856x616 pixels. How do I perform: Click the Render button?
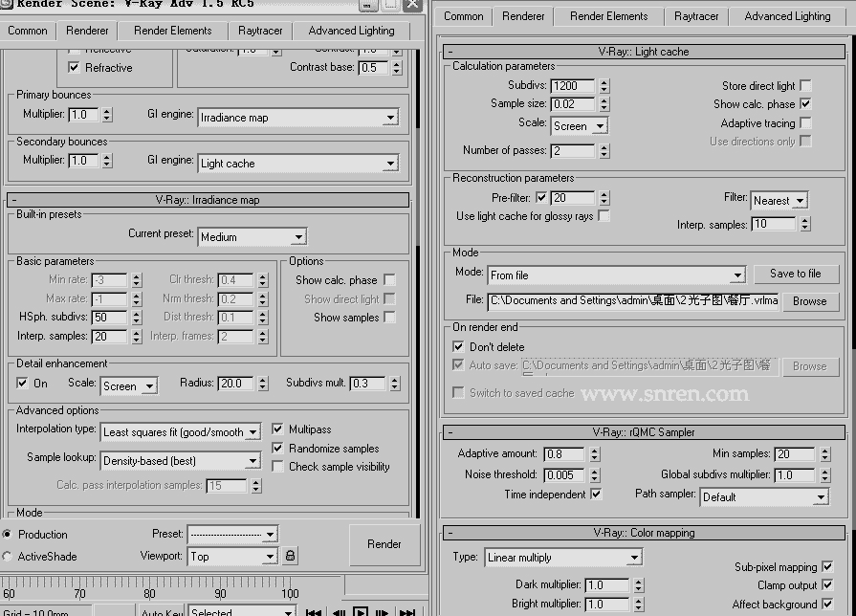click(x=384, y=544)
